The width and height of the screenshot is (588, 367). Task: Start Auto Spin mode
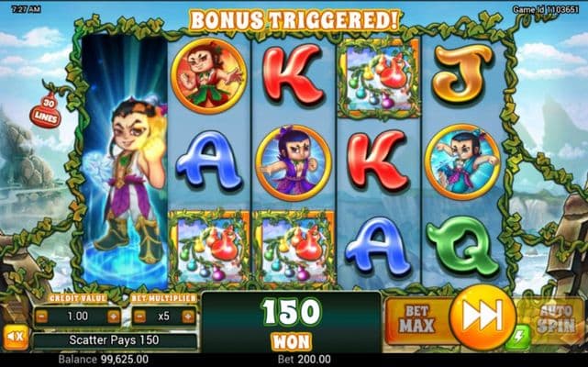coord(555,319)
